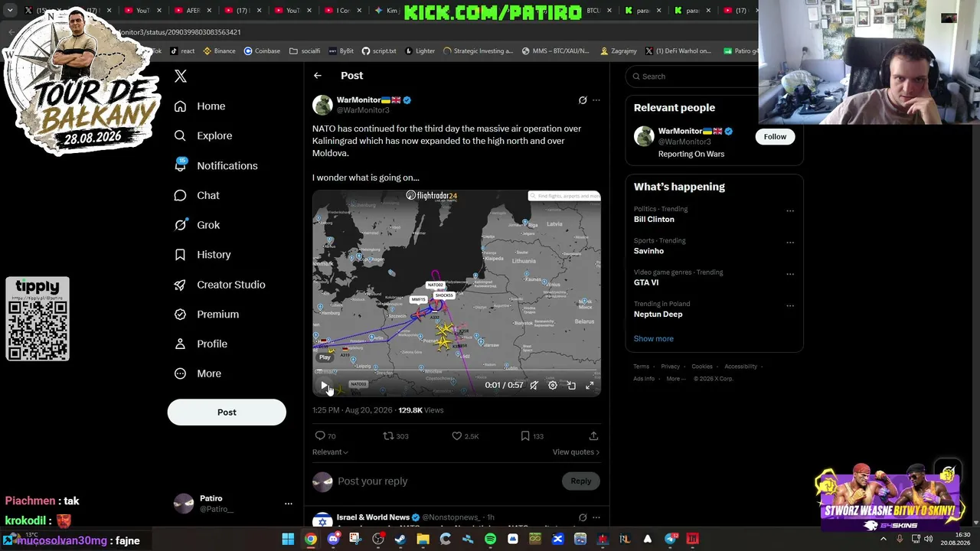The width and height of the screenshot is (980, 551).
Task: Open Bill Clinton trending topic
Action: [654, 220]
